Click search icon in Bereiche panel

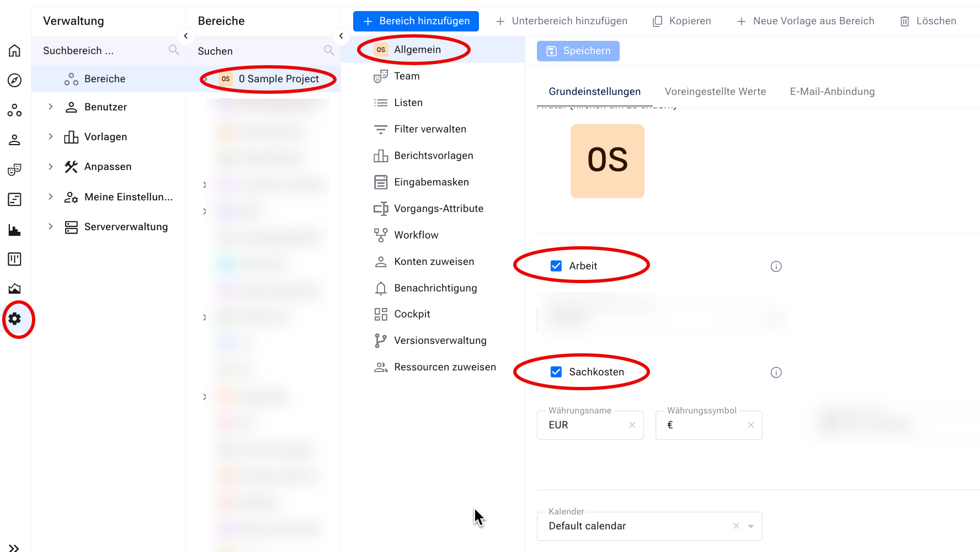coord(329,51)
